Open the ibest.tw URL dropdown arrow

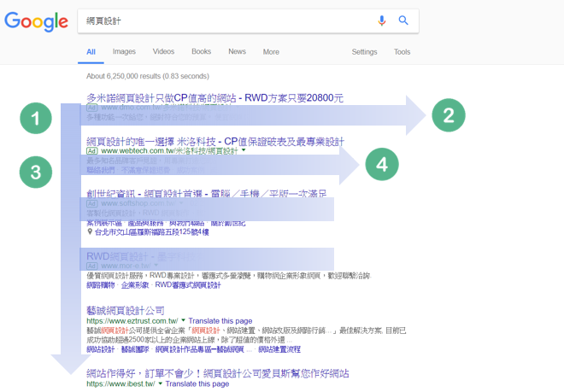[x=160, y=384]
